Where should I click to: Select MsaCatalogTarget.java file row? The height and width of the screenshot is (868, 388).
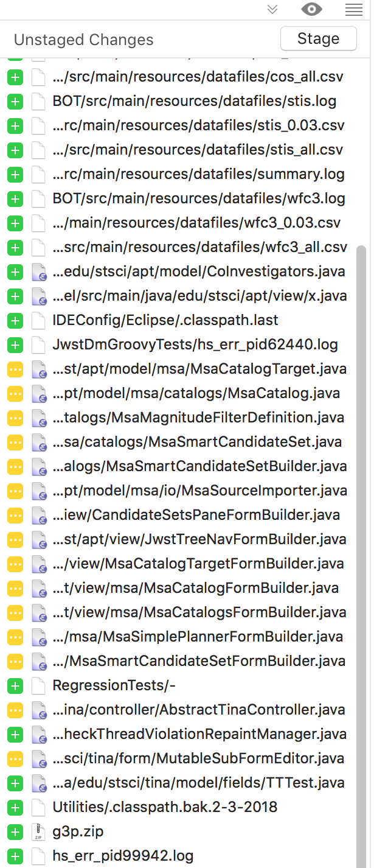pyautogui.click(x=199, y=369)
